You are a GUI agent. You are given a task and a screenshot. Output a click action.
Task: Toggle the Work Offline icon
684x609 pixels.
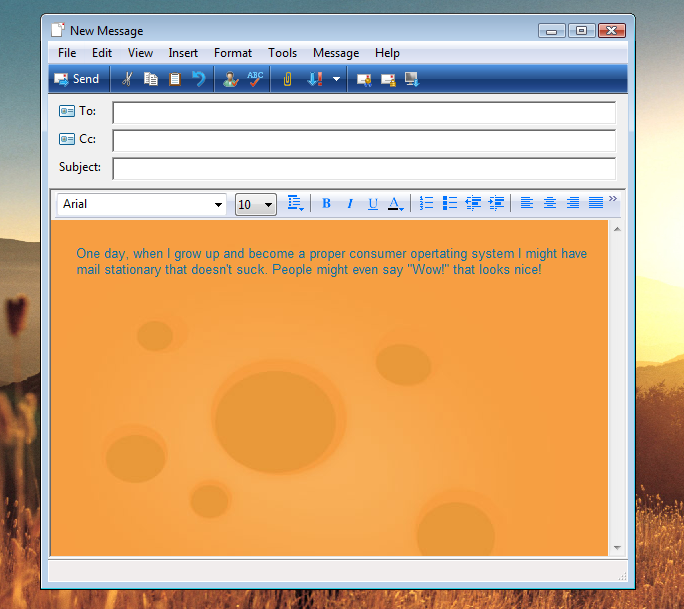pos(412,79)
